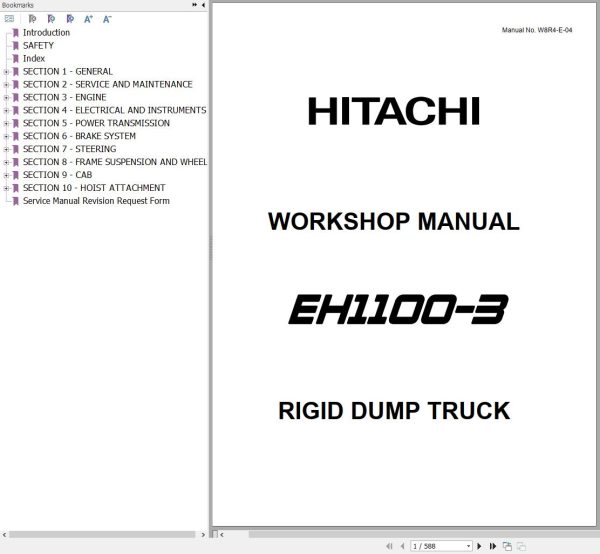Open the Introduction bookmark

(x=46, y=33)
